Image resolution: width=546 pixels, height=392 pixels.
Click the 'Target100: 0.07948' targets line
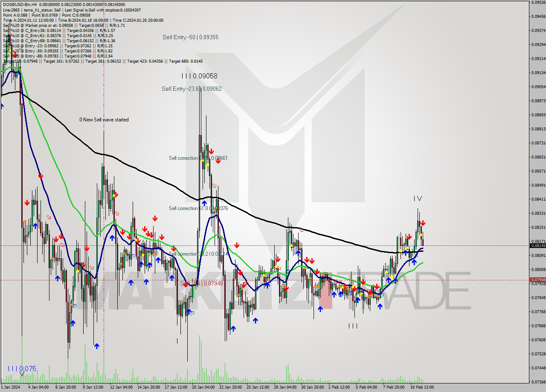(103, 61)
